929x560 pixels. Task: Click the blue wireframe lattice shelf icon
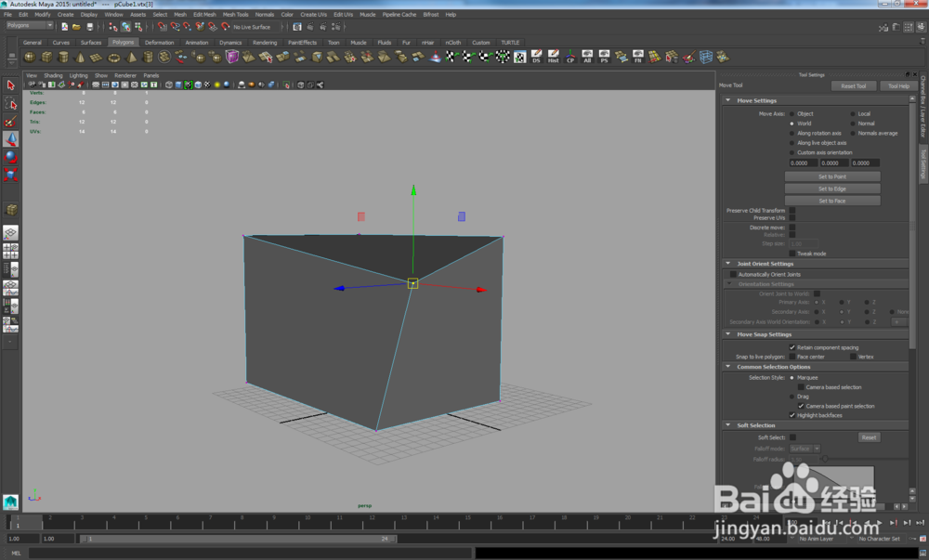(706, 57)
